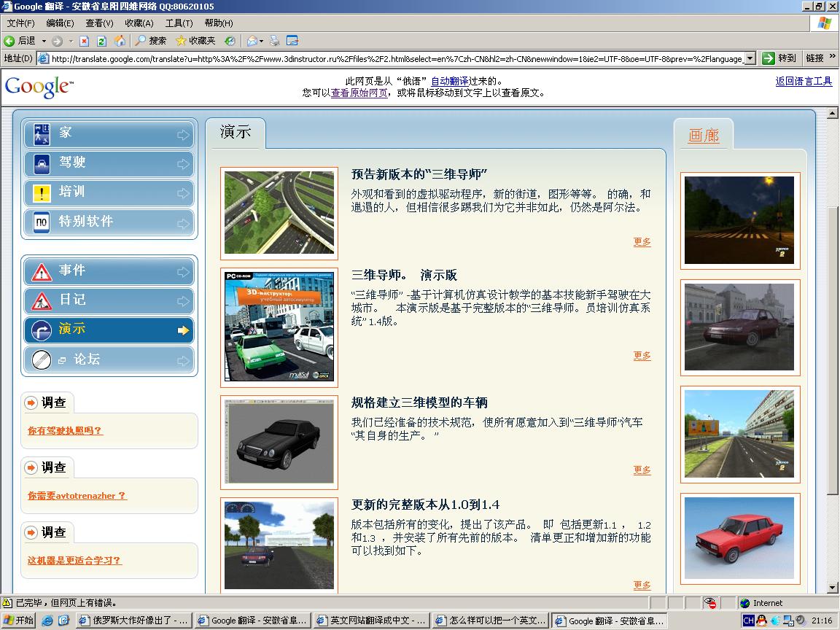The width and height of the screenshot is (840, 630).
Task: Open the 工具(T) menu
Action: pos(179,23)
